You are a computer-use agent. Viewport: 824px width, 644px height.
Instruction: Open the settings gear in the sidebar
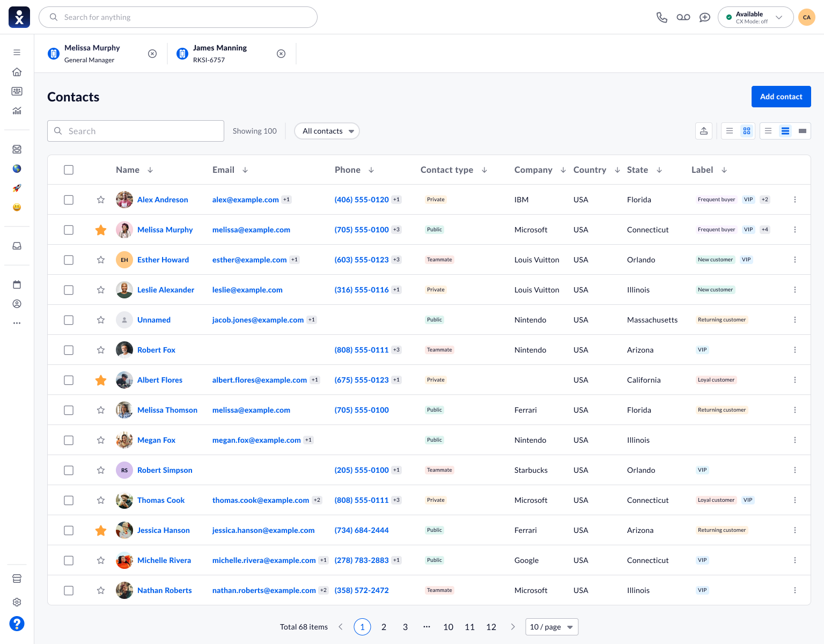17,602
